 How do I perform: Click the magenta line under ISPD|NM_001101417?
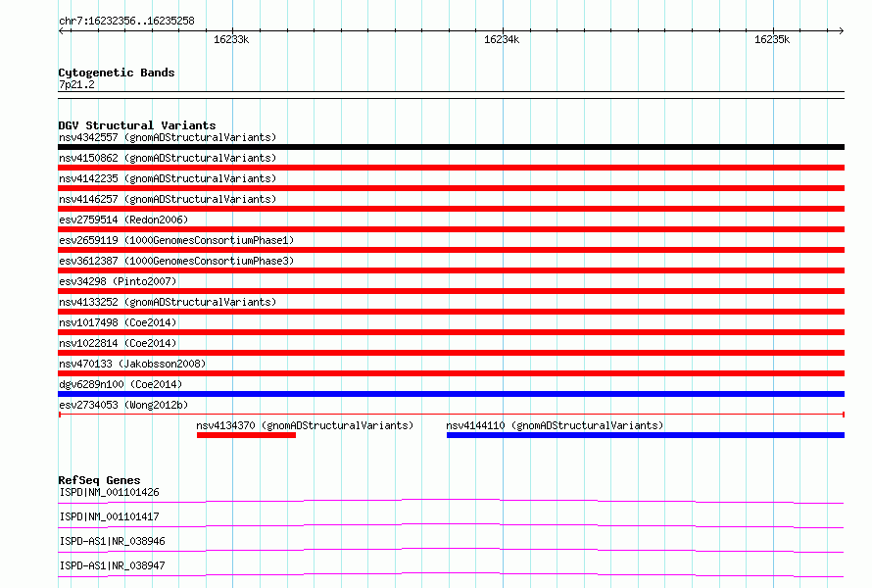[451, 525]
